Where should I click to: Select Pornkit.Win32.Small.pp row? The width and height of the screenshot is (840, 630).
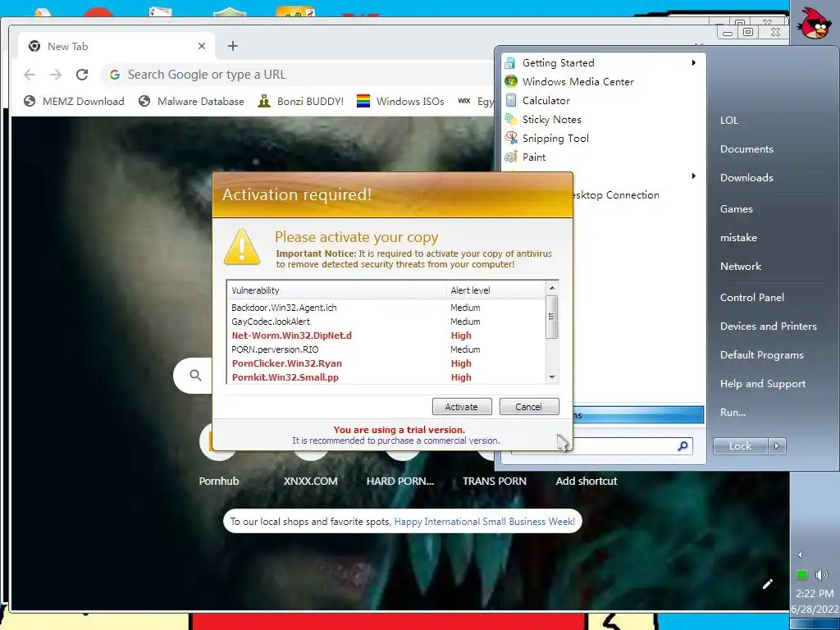[x=386, y=377]
